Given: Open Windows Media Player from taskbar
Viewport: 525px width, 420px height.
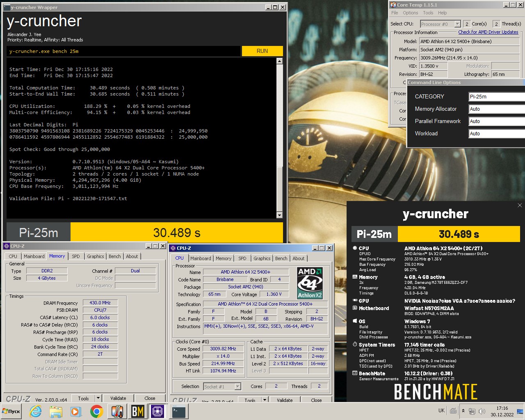Looking at the screenshot, I should (75, 411).
